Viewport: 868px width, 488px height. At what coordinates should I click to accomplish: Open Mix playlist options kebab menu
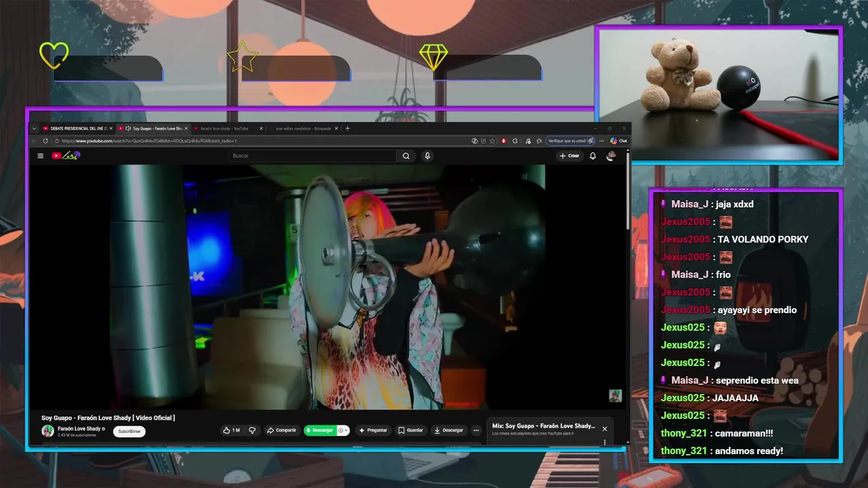(605, 442)
